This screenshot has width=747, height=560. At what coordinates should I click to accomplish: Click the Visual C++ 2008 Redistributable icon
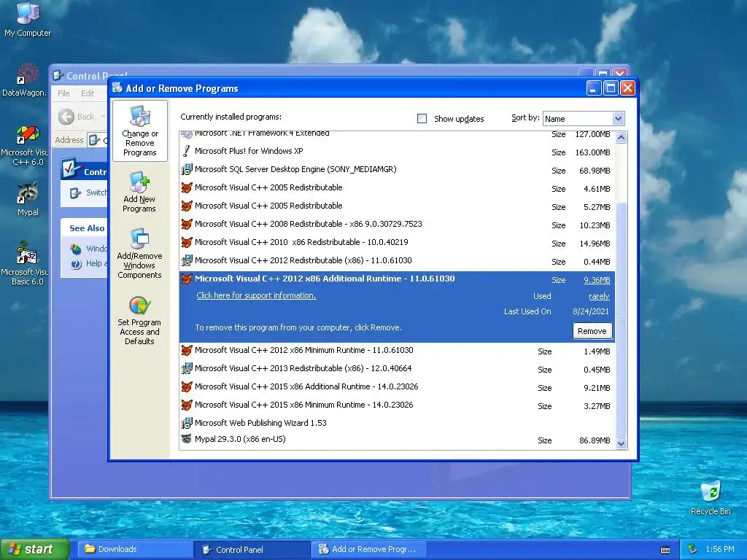[x=187, y=224]
